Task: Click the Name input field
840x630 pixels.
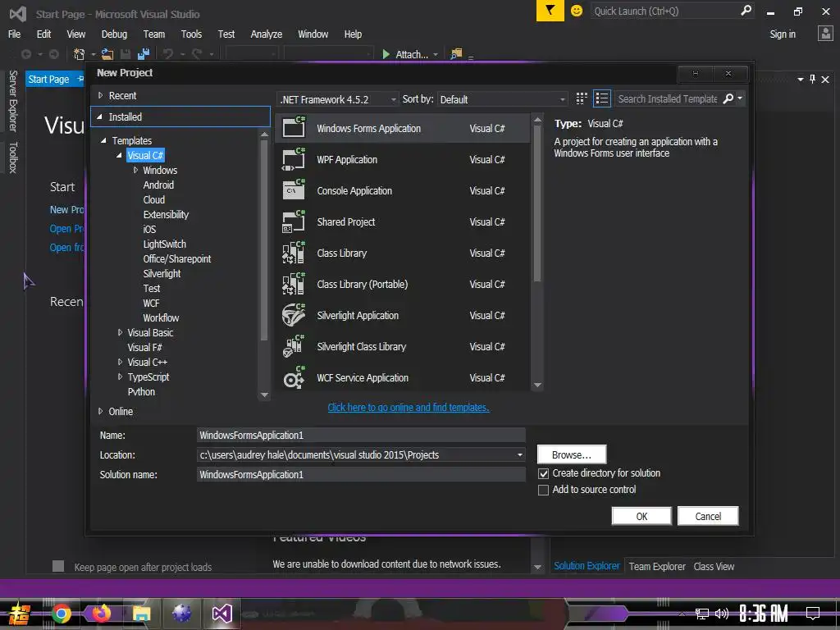Action: [x=361, y=435]
